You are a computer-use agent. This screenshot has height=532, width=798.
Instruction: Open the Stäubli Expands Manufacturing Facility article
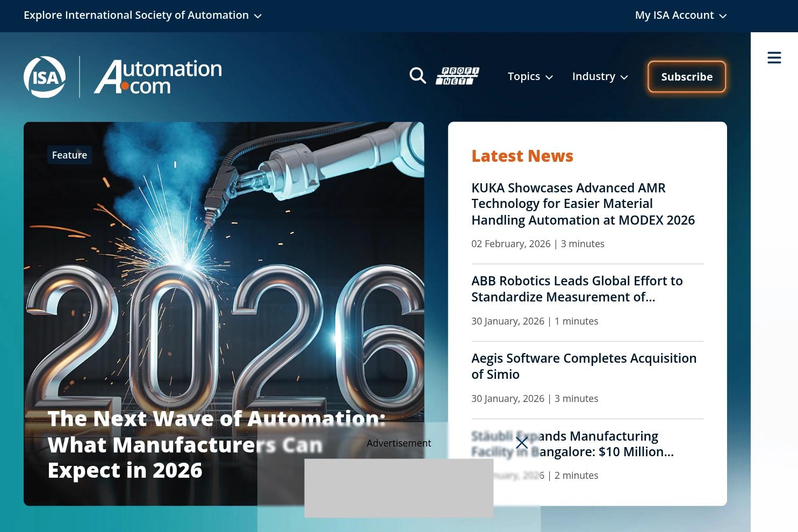572,443
